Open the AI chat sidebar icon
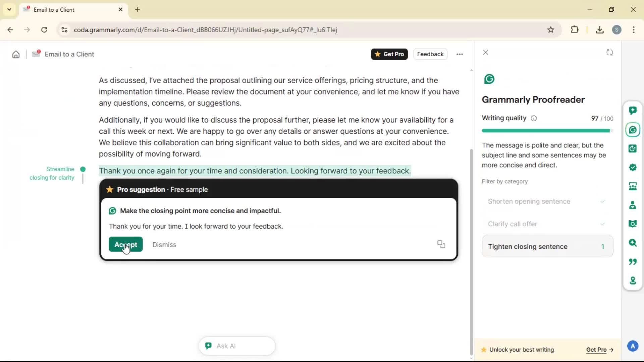Viewport: 644px width, 362px height. click(633, 111)
